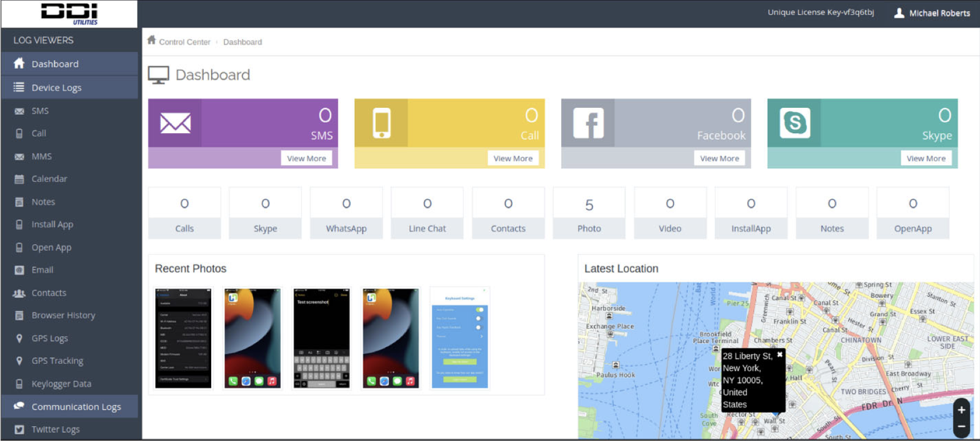
Task: Click the yellow Call phone icon
Action: click(x=382, y=123)
